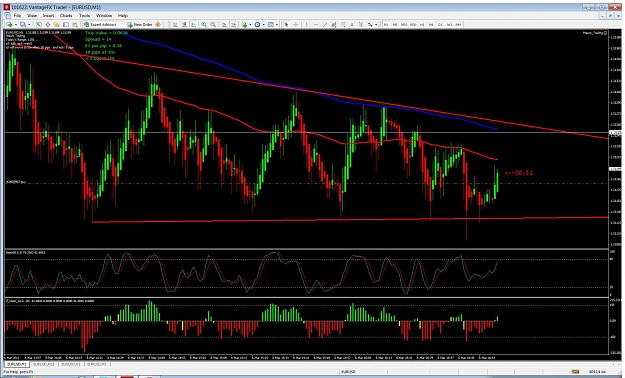This screenshot has width=625, height=378.
Task: Click the New Order button
Action: pos(140,24)
